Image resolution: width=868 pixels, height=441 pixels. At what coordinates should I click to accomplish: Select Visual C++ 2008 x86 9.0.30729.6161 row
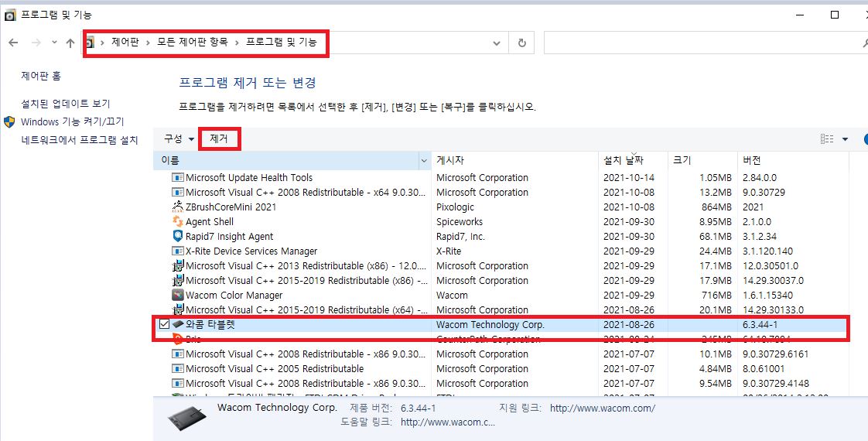coord(501,354)
